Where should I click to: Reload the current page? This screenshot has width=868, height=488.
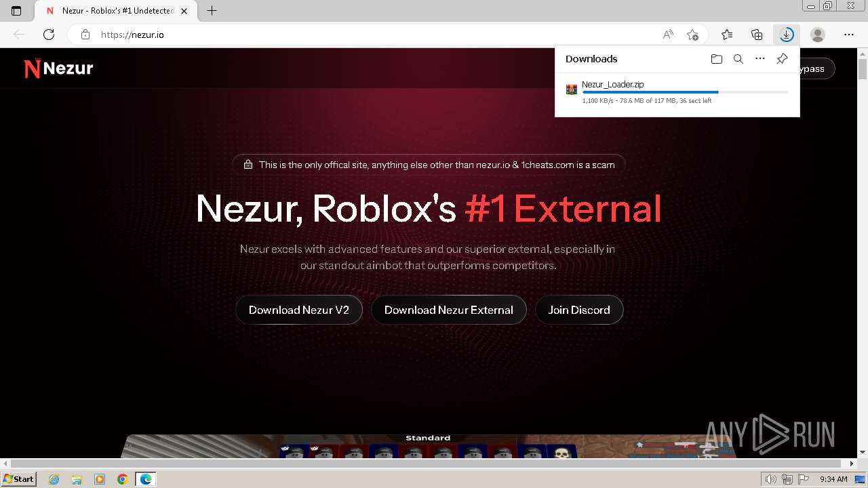(49, 35)
